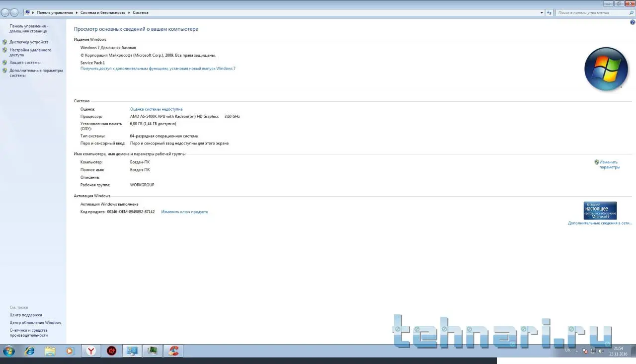This screenshot has width=636, height=364.
Task: Launch Yandex Browser from the taskbar
Action: coord(91,351)
